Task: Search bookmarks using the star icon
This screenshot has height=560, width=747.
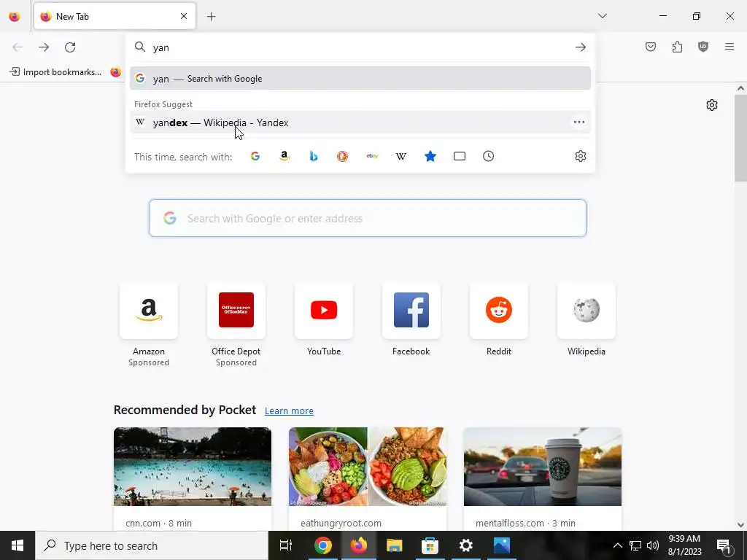Action: (x=430, y=156)
